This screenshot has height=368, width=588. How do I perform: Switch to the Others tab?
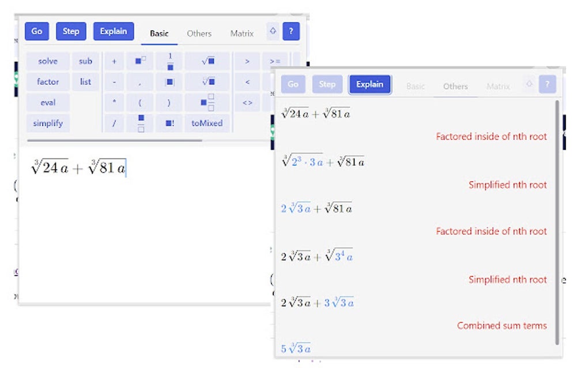[x=198, y=33]
